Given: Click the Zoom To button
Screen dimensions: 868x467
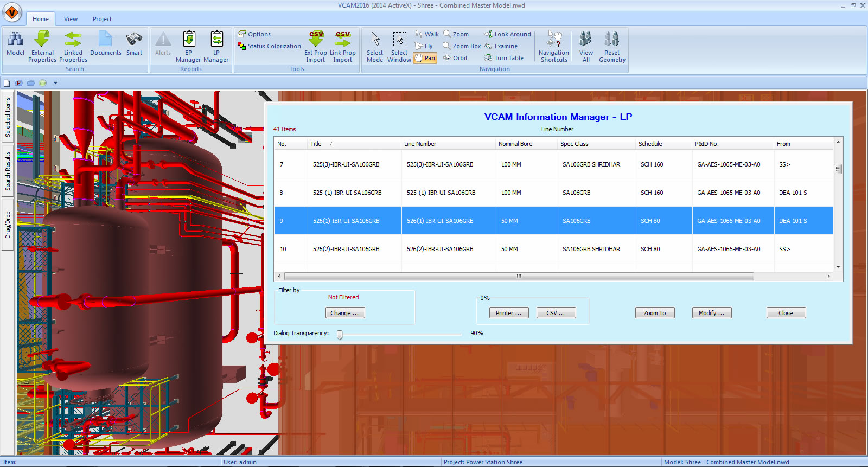Looking at the screenshot, I should 655,313.
